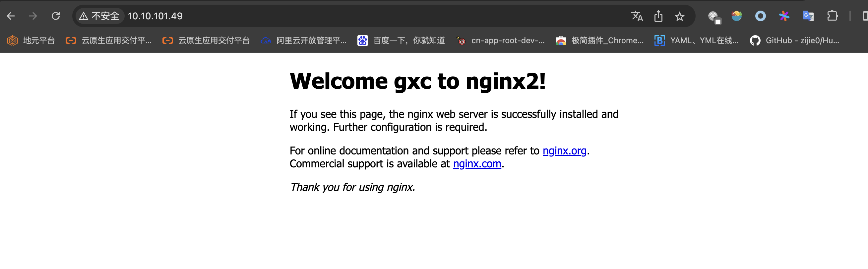Open the truncated 云原生应用交付平... bookmark
The image size is (868, 269).
tap(108, 41)
